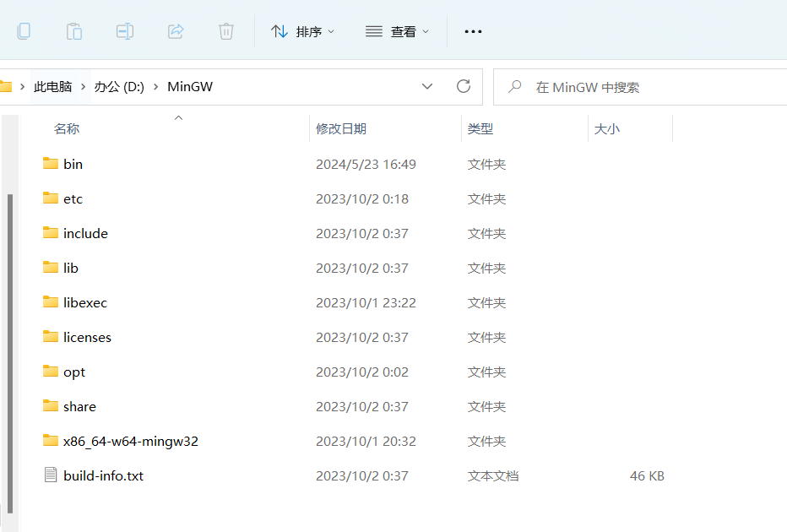Navigate to 此电脑 breadcrumb
787x532 pixels.
coord(52,87)
